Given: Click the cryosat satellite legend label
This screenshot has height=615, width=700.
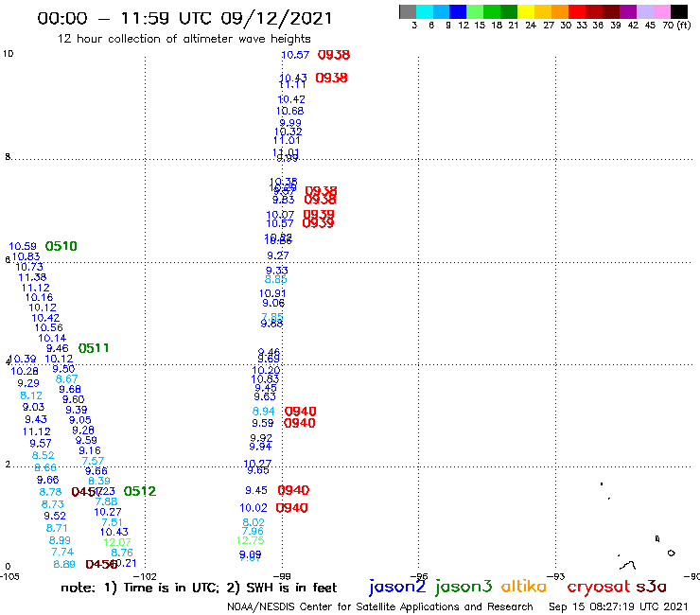Looking at the screenshot, I should (599, 587).
